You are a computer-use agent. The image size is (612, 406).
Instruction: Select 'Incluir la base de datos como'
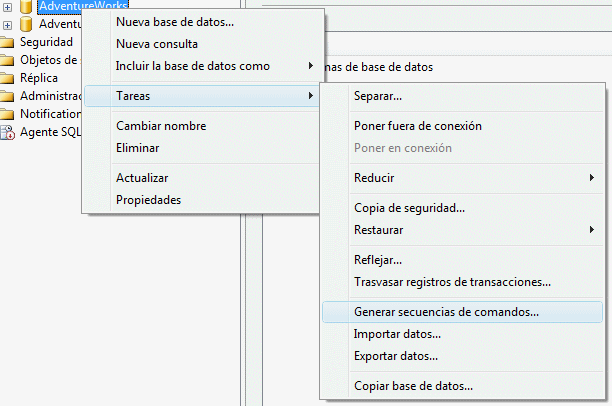click(x=203, y=66)
